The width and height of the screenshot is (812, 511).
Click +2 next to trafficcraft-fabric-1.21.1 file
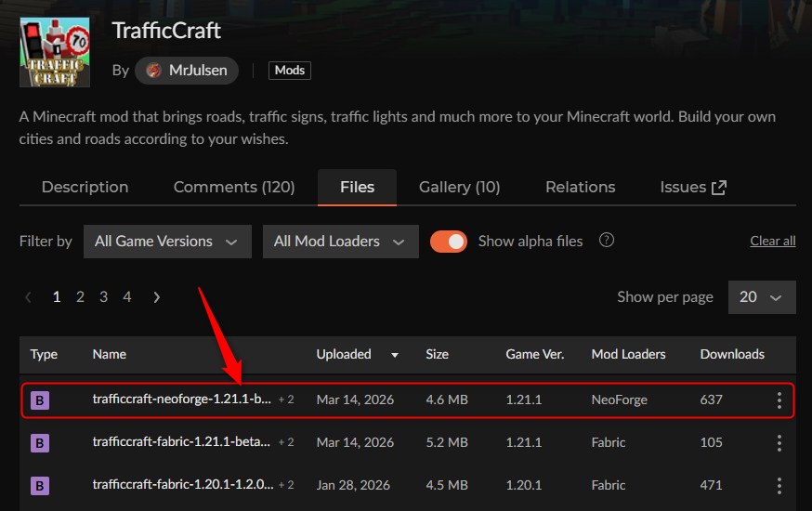(286, 442)
